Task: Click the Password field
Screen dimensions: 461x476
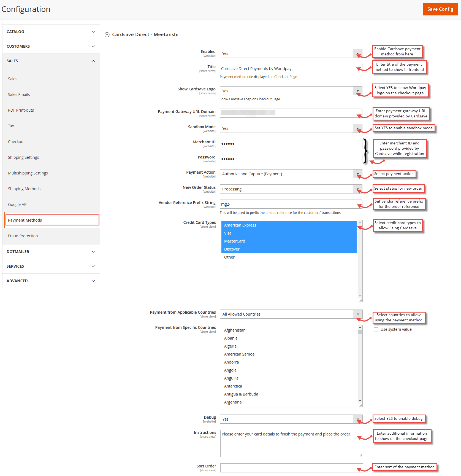Action: [291, 159]
